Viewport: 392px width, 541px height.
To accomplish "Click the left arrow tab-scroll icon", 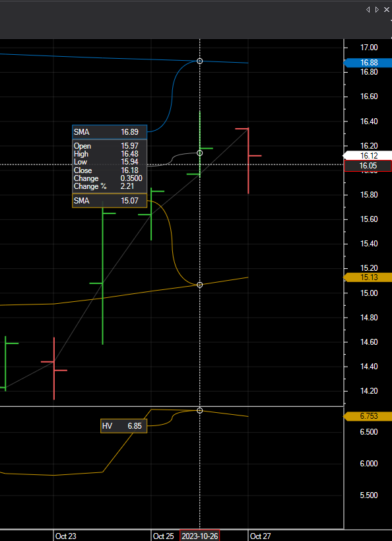I will [368, 10].
